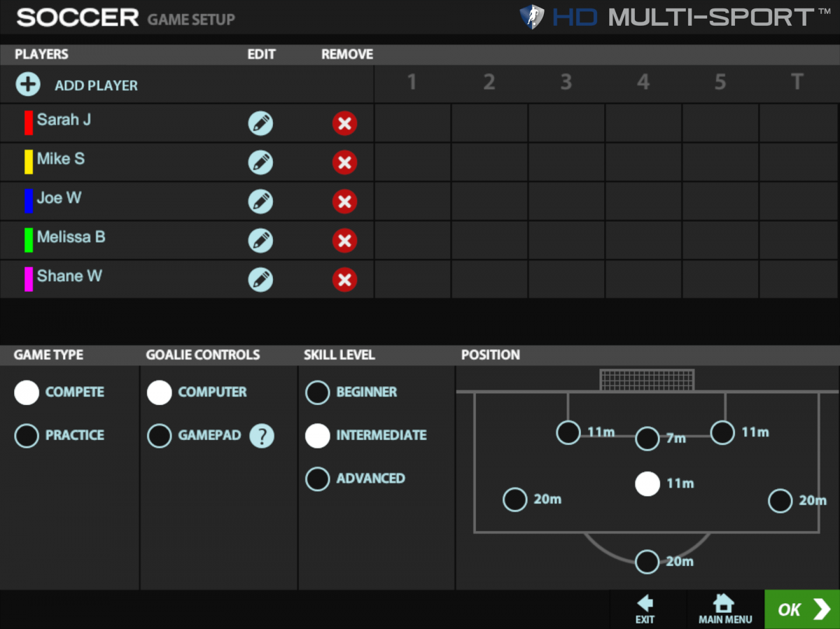Click the EDIT column heading
The width and height of the screenshot is (840, 629).
pyautogui.click(x=262, y=55)
